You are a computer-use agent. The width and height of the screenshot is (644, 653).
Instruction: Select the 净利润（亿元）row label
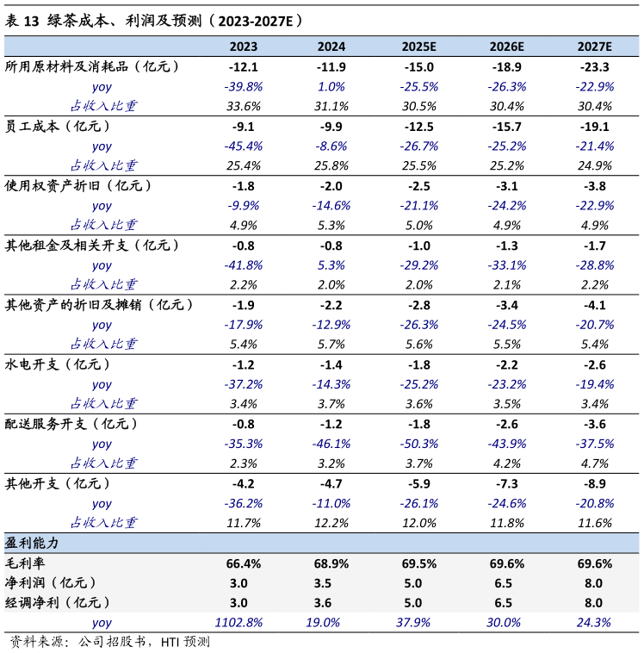[x=51, y=583]
